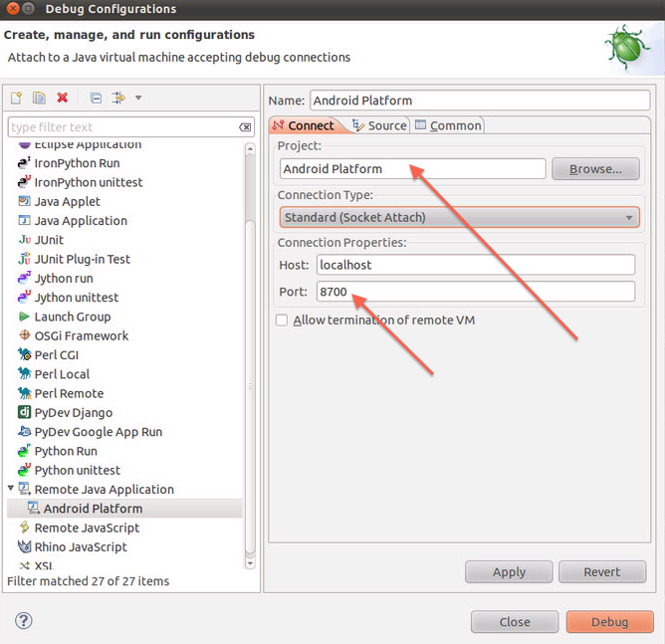
Task: Click the Apply button
Action: click(509, 572)
